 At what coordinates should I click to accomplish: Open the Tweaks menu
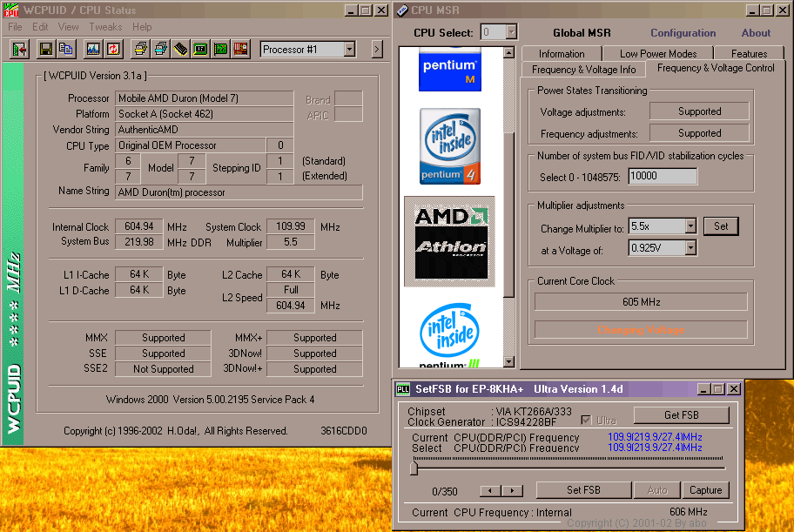coord(104,27)
